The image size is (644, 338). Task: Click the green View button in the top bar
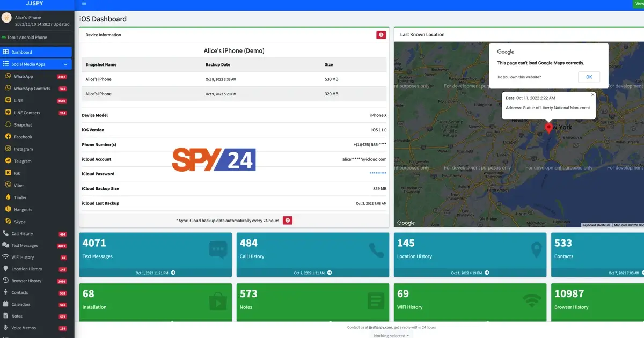(639, 4)
